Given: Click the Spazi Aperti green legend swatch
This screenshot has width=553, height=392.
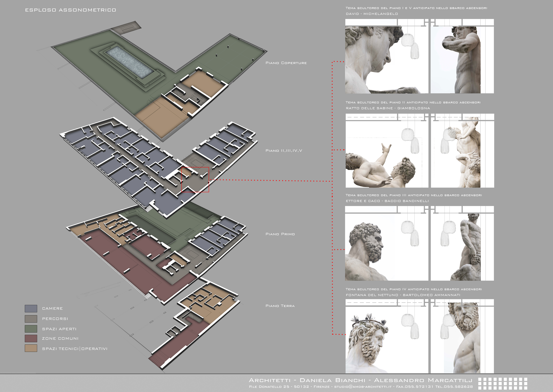Looking at the screenshot, I should coord(31,329).
